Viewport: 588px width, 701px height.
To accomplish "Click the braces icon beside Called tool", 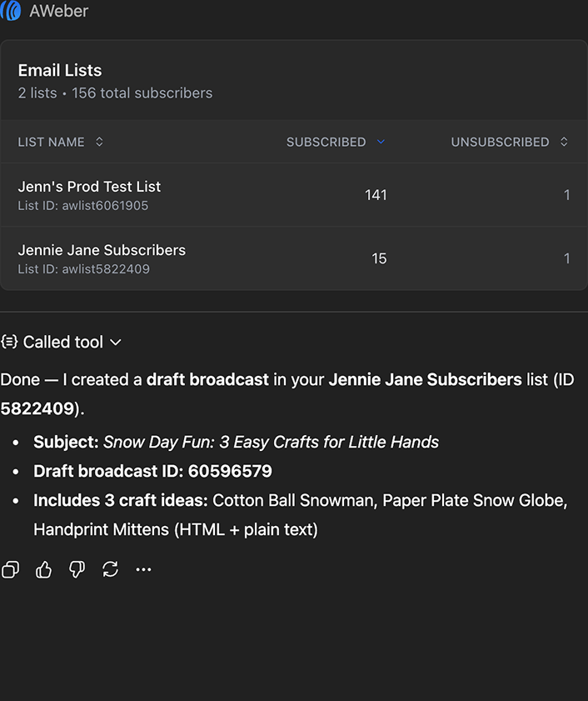I will [x=9, y=342].
